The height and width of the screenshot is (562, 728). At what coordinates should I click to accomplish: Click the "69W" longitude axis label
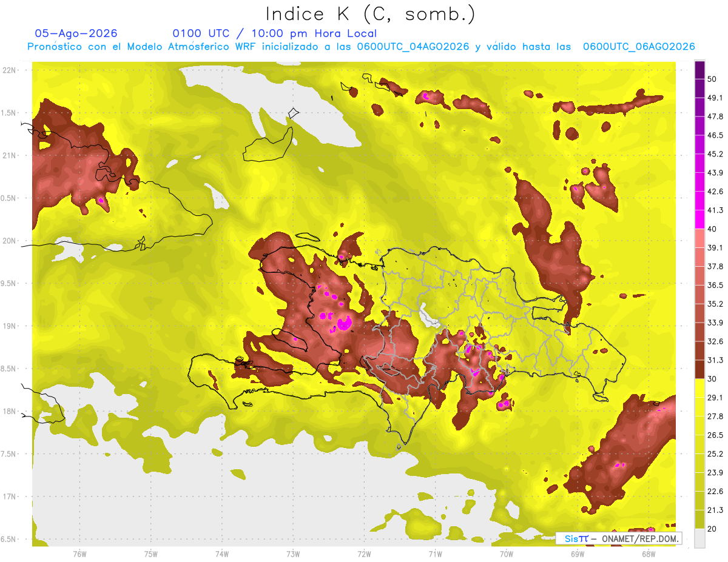(x=578, y=554)
